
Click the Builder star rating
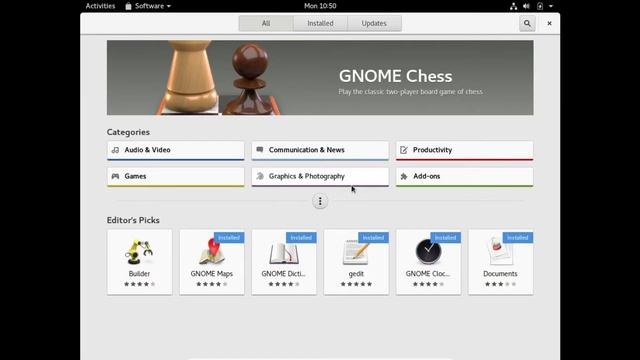click(x=139, y=284)
